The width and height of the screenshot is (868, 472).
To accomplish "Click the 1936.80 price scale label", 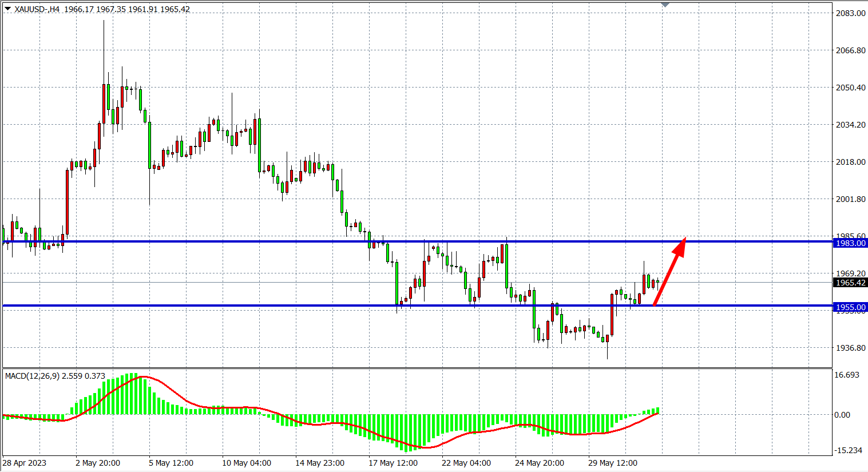I will [850, 348].
